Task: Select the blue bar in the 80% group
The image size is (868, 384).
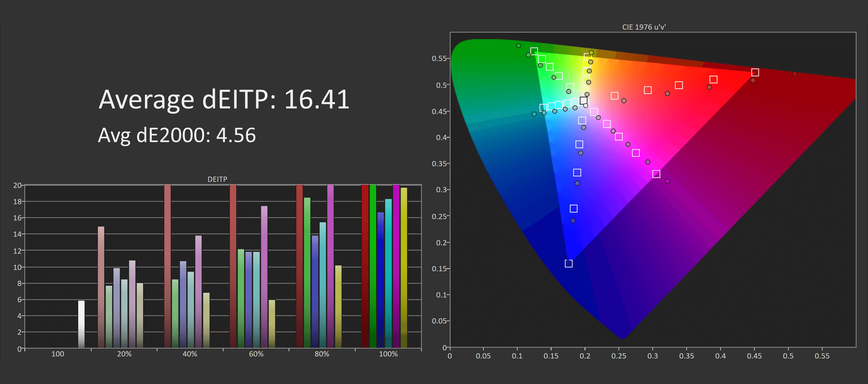Action: pyautogui.click(x=315, y=292)
